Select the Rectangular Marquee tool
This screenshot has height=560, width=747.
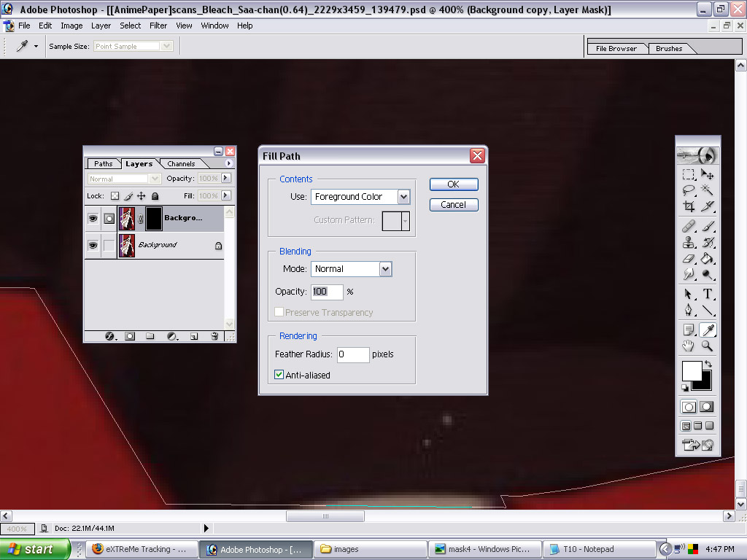pyautogui.click(x=689, y=175)
